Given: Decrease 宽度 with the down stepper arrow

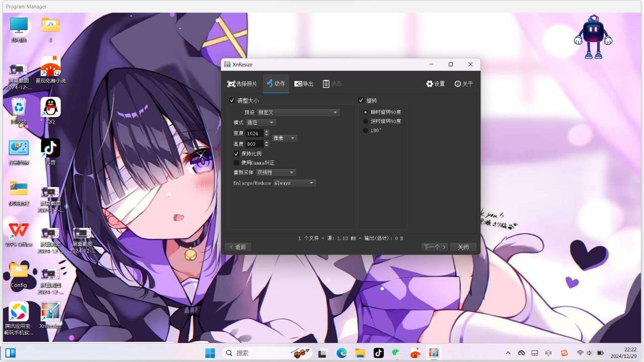Looking at the screenshot, I should click(x=267, y=135).
